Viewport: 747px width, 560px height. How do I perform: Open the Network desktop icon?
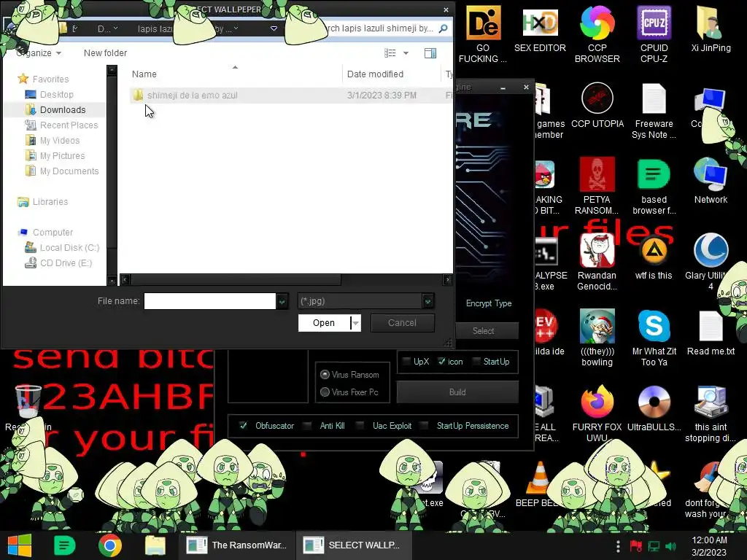click(711, 181)
